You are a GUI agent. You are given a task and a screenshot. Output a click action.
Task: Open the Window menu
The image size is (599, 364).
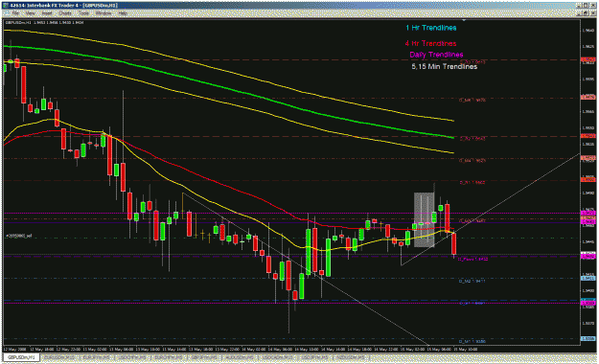(x=104, y=13)
